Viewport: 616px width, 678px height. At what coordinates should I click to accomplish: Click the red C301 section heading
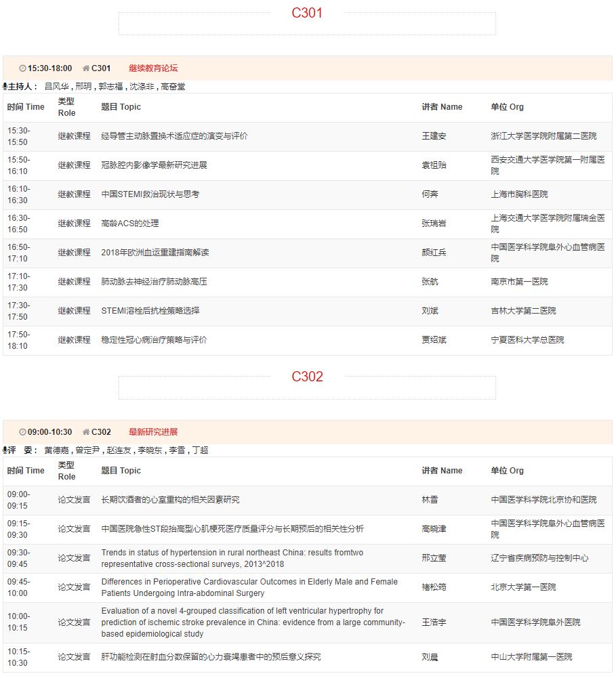pos(307,13)
